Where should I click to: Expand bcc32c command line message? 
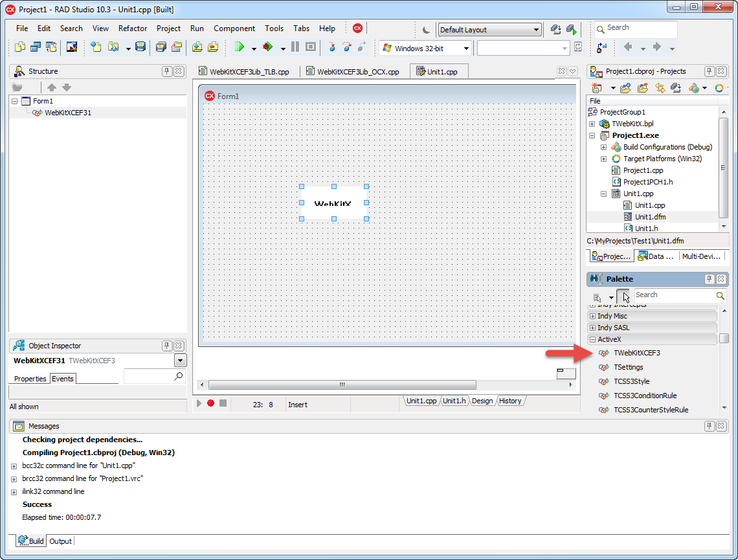(14, 466)
